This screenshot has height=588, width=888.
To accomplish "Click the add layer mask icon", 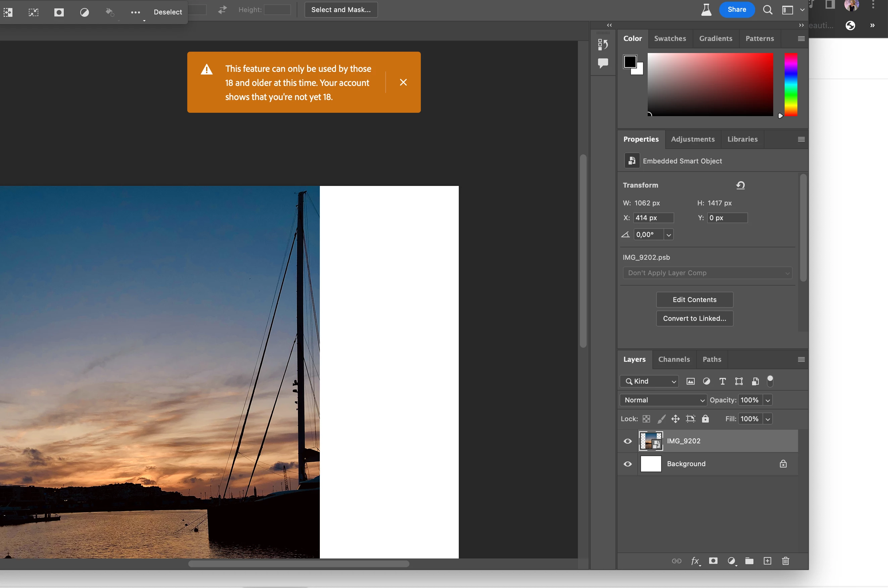I will click(x=713, y=560).
